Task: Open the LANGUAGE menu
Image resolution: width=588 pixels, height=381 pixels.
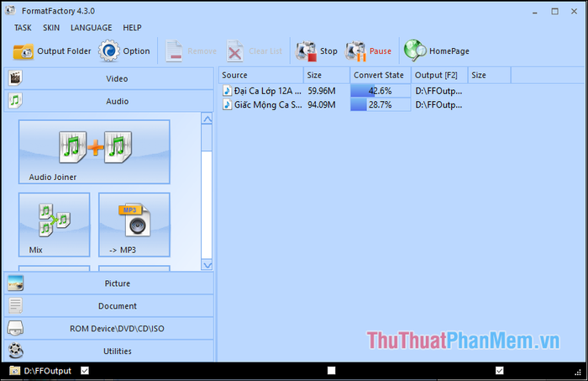Action: (91, 28)
